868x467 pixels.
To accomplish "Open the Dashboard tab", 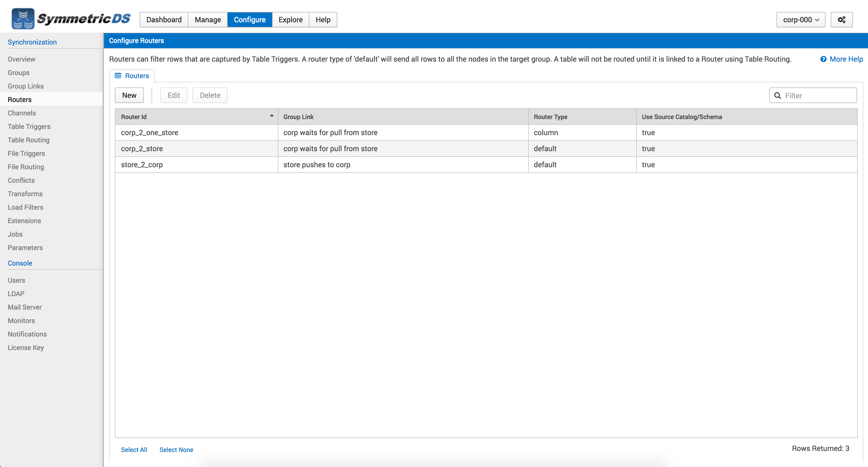I will (x=164, y=20).
